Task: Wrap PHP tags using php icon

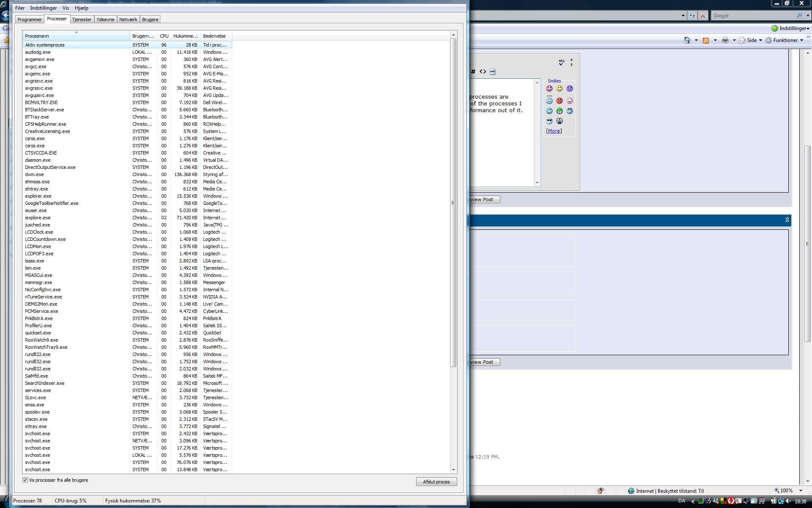Action: (x=493, y=72)
